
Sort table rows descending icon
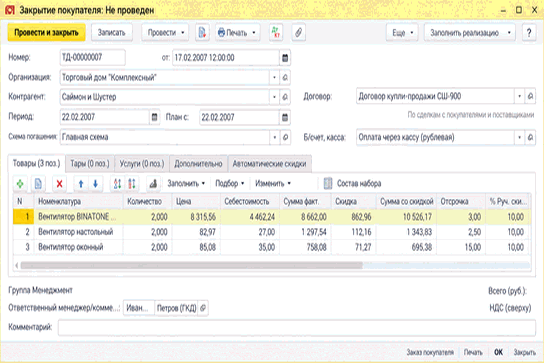(132, 184)
